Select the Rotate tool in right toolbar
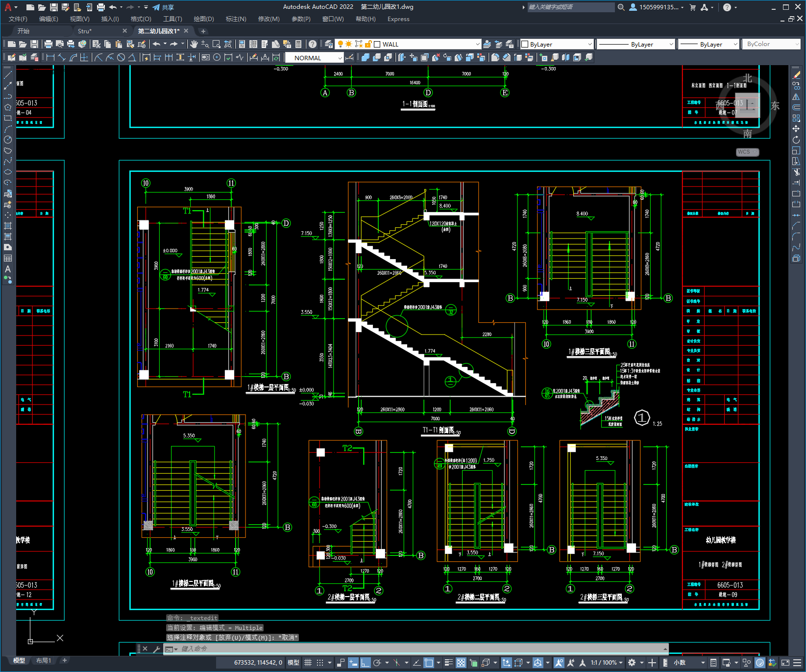 [796, 140]
